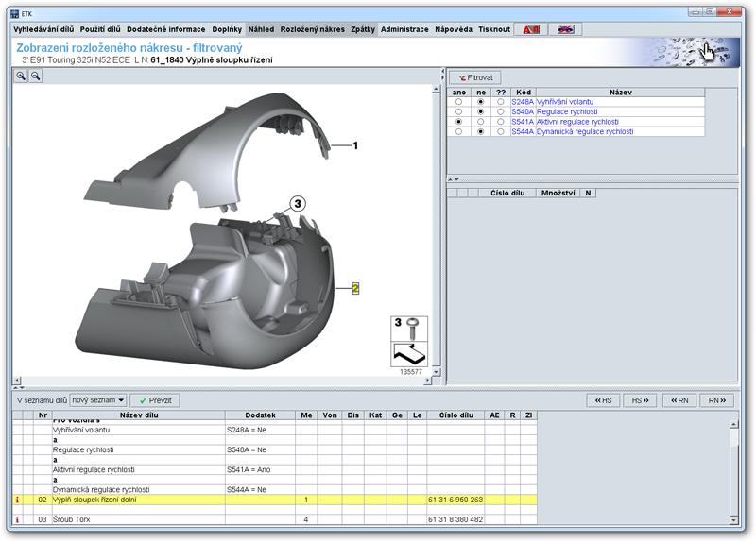Click the 'Název dílu' column header
The width and height of the screenshot is (756, 542).
pyautogui.click(x=139, y=415)
